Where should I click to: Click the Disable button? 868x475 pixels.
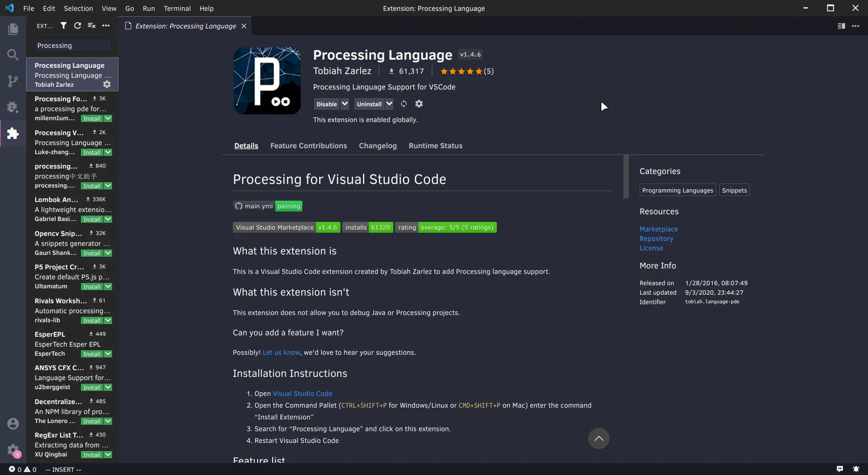tap(327, 104)
